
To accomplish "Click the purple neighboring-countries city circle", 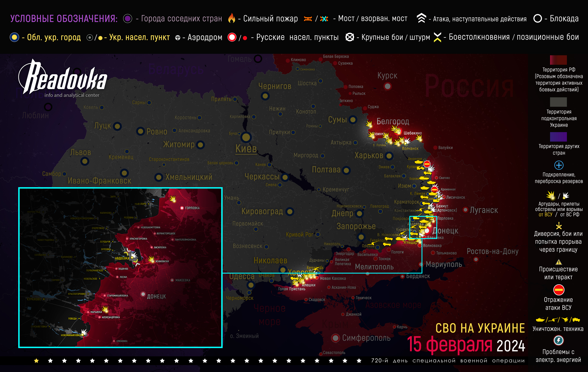I will 127,19.
